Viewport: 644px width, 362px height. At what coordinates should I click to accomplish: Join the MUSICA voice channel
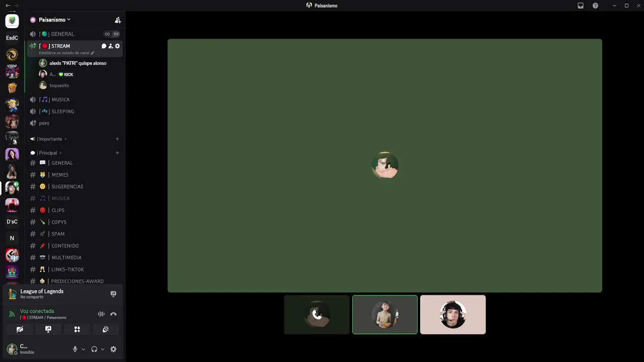point(74,100)
